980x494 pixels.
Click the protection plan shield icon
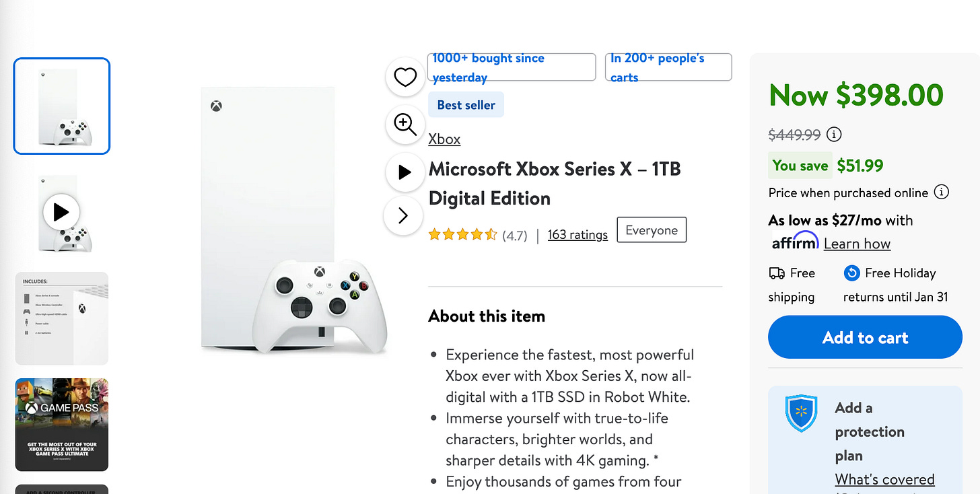pyautogui.click(x=800, y=412)
